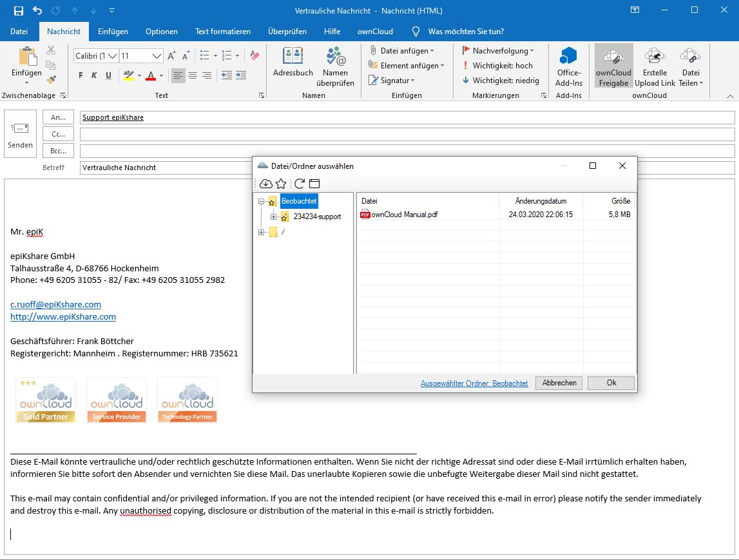This screenshot has width=739, height=560.
Task: Click the Einfügen clipboard paste icon
Action: pyautogui.click(x=27, y=57)
